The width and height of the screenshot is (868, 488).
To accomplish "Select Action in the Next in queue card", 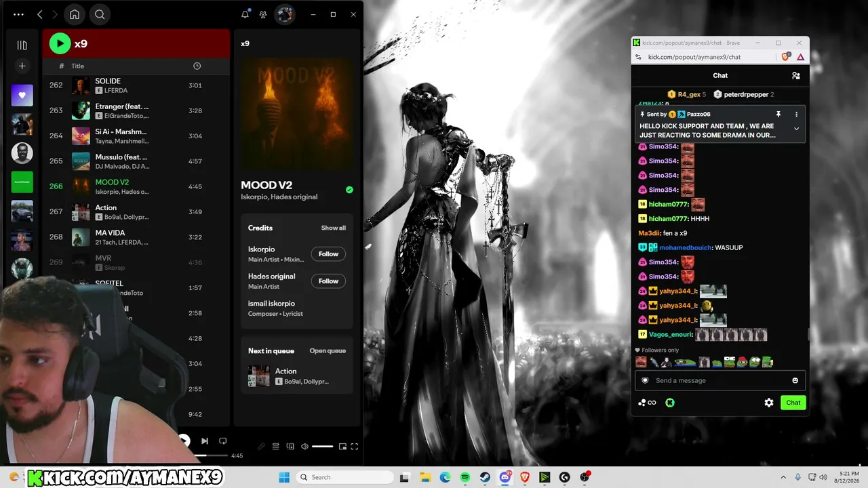I will click(297, 375).
